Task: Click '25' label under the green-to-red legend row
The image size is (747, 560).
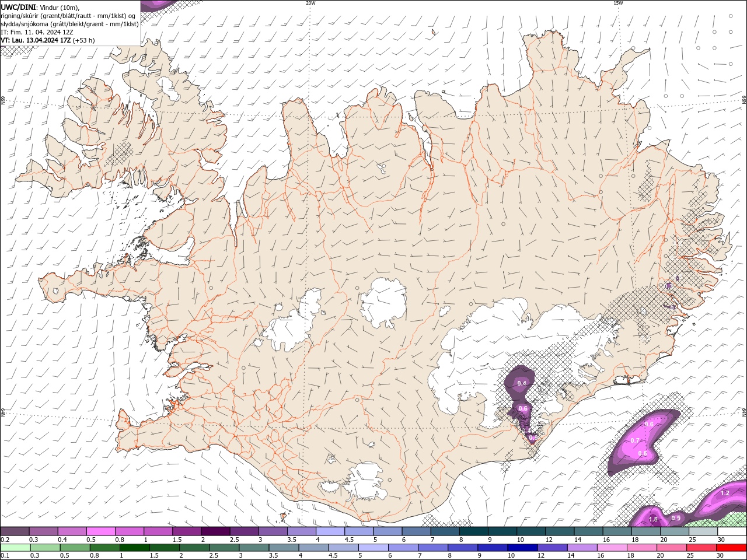Action: coord(690,555)
